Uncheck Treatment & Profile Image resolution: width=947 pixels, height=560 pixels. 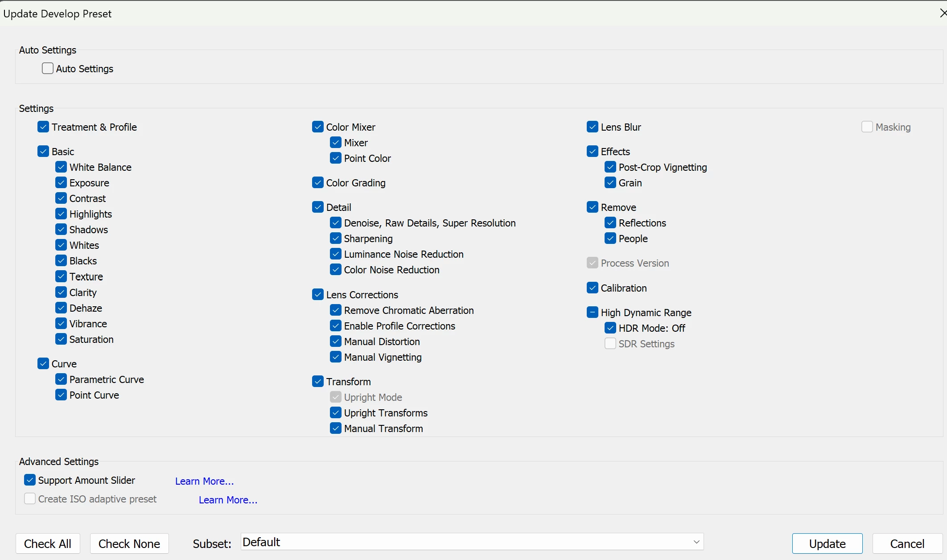point(43,127)
